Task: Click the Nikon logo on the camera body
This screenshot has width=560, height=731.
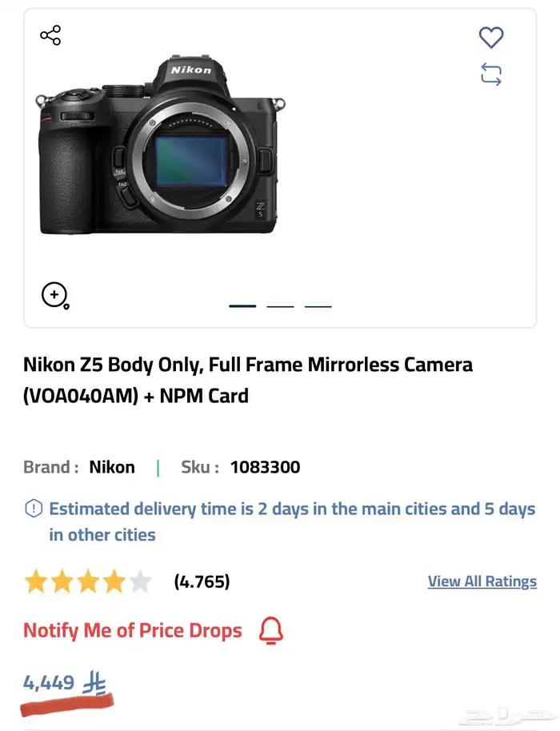Action: pyautogui.click(x=190, y=70)
